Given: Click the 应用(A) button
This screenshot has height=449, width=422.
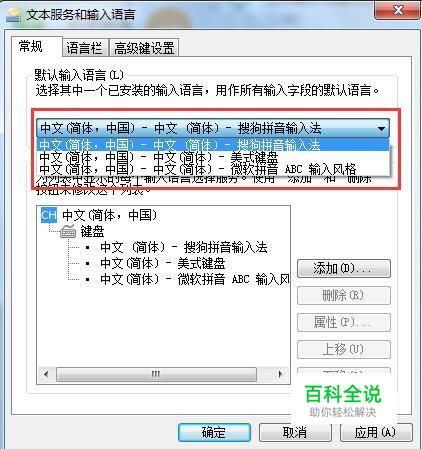Looking at the screenshot, I should coord(376,432).
